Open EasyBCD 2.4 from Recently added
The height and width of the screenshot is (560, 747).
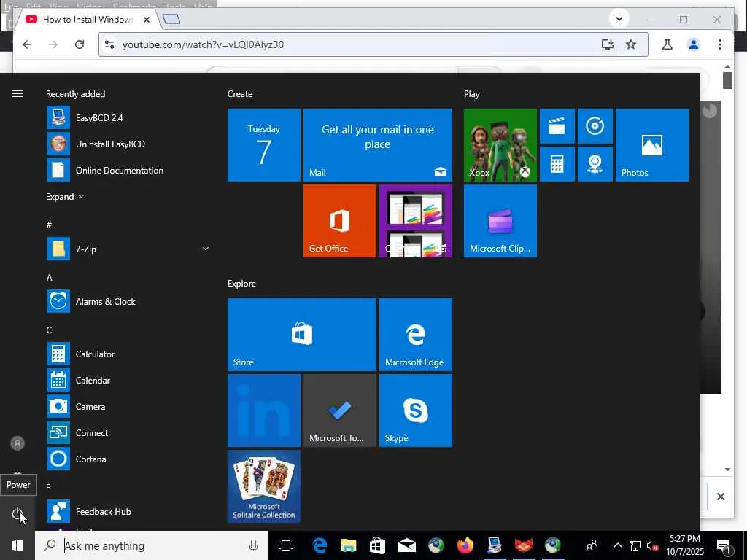[128, 117]
